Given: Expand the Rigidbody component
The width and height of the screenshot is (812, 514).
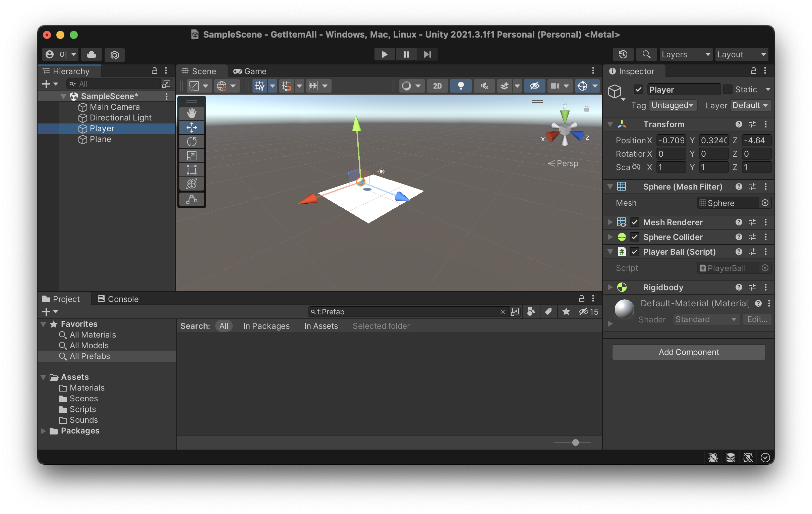Looking at the screenshot, I should coord(610,287).
